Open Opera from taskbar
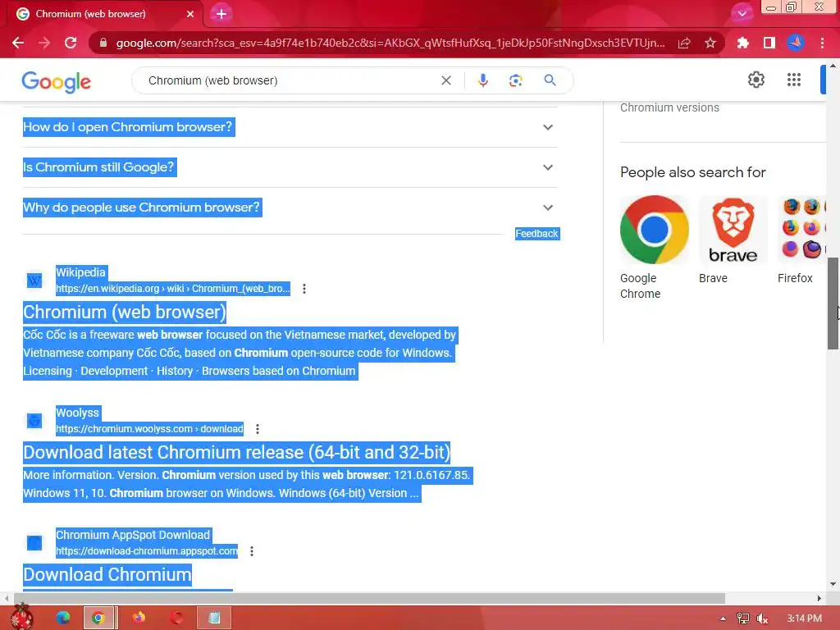This screenshot has width=840, height=630. tap(177, 618)
